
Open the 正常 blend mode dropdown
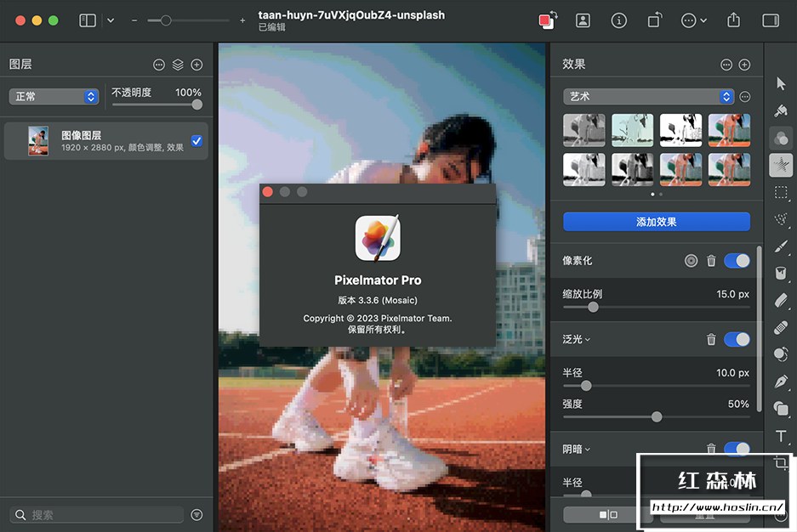(x=54, y=97)
